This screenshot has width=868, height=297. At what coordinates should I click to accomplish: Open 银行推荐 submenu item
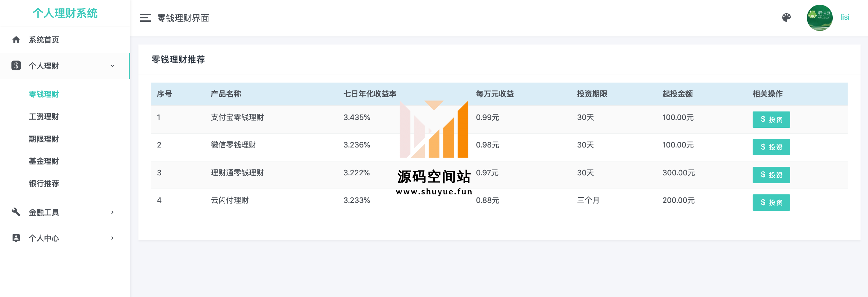point(44,184)
